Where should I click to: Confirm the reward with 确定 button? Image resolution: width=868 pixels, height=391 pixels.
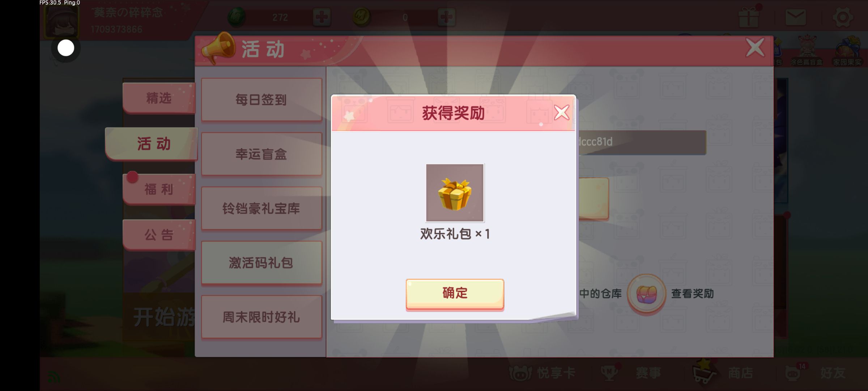[455, 294]
